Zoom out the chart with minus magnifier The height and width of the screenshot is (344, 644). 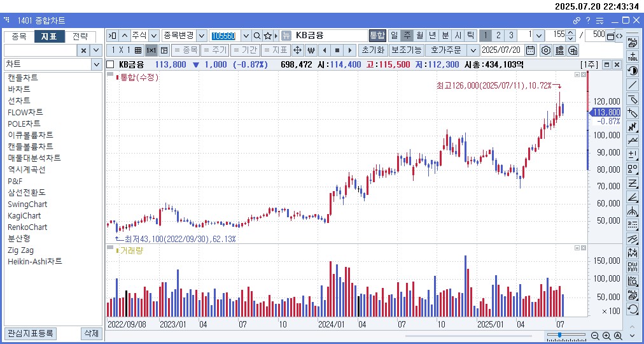(595, 336)
